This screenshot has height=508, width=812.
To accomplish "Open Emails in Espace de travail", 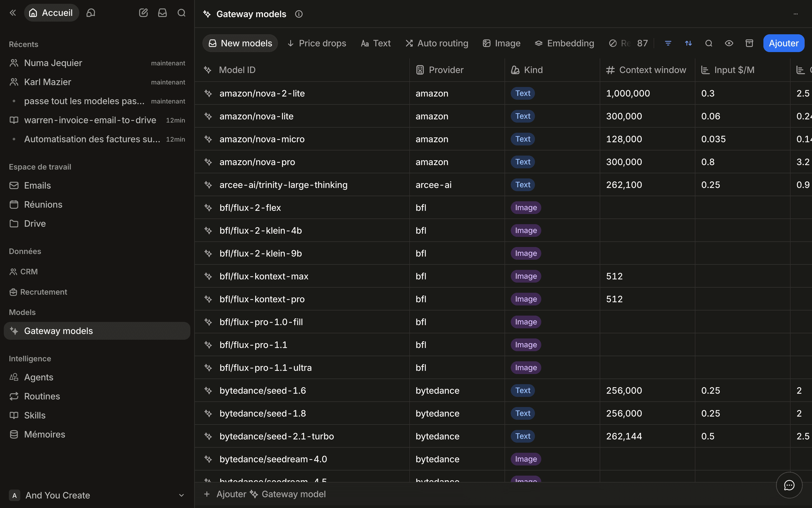I will [97, 185].
